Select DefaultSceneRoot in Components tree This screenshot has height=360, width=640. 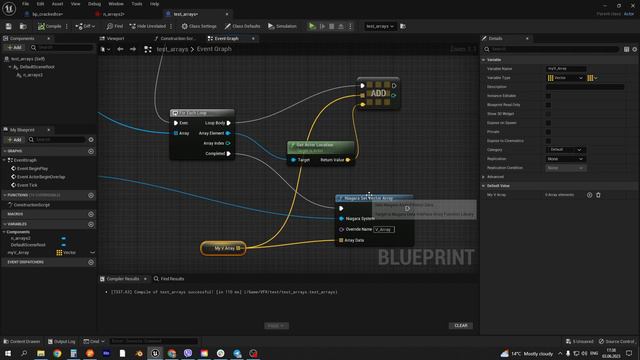pos(37,67)
